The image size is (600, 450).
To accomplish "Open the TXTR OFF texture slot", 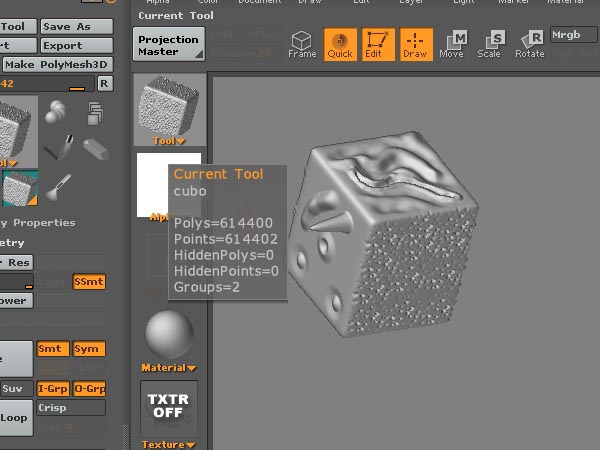I will [x=169, y=408].
